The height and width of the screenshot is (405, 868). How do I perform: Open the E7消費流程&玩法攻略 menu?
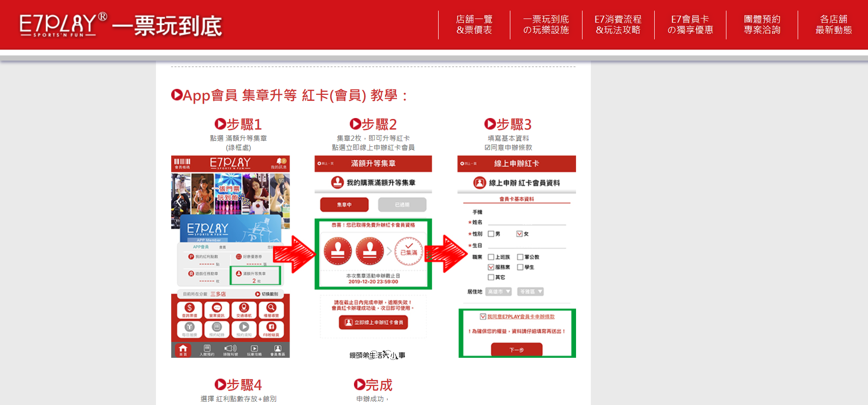pos(618,25)
